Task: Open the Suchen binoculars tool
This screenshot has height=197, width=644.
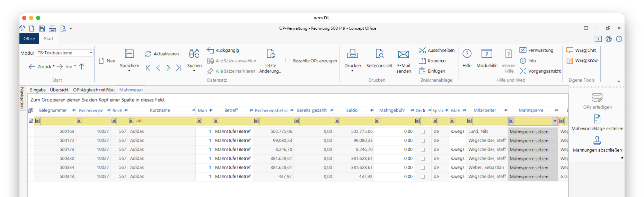Action: click(194, 54)
